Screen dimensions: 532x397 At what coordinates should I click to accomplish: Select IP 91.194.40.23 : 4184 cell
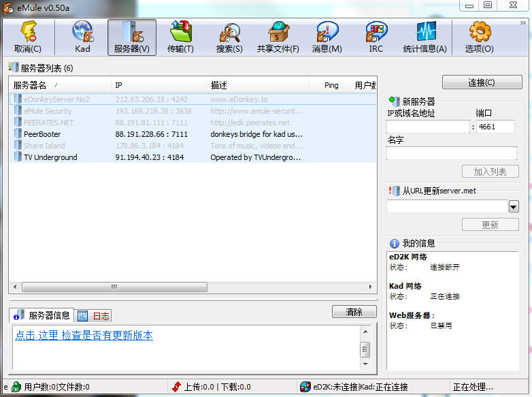pos(149,157)
